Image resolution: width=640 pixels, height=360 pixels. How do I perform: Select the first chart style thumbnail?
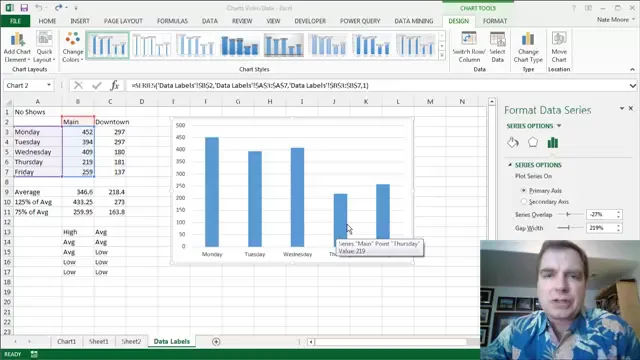[108, 46]
